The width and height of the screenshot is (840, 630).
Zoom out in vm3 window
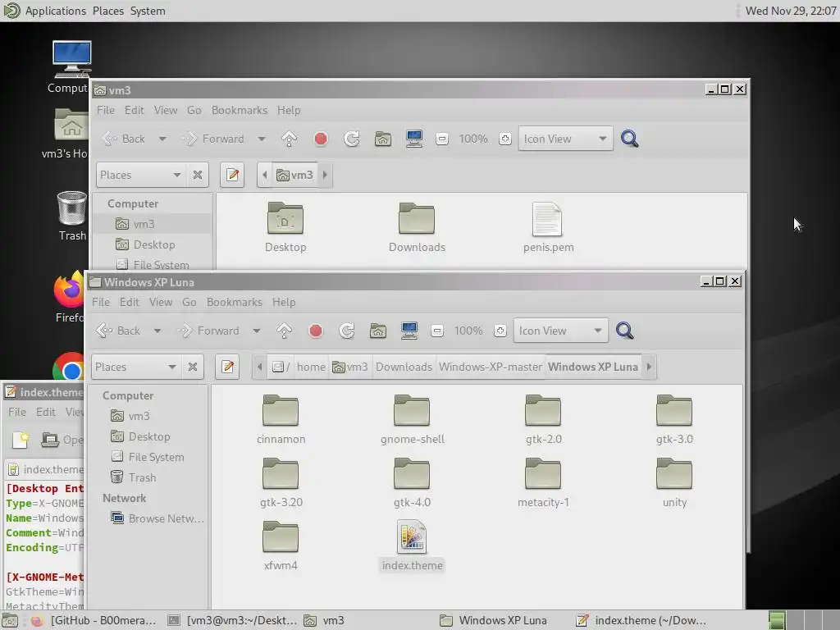pyautogui.click(x=442, y=139)
